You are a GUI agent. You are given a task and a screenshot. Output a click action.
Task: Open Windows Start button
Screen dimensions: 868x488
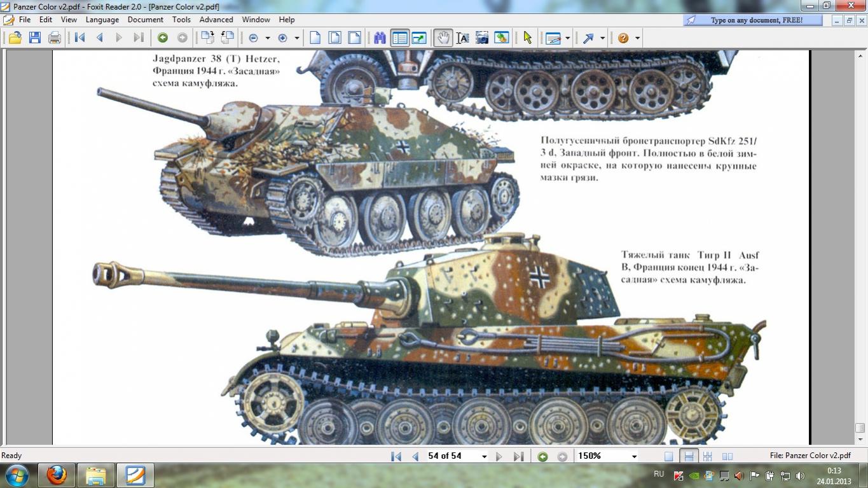(17, 475)
